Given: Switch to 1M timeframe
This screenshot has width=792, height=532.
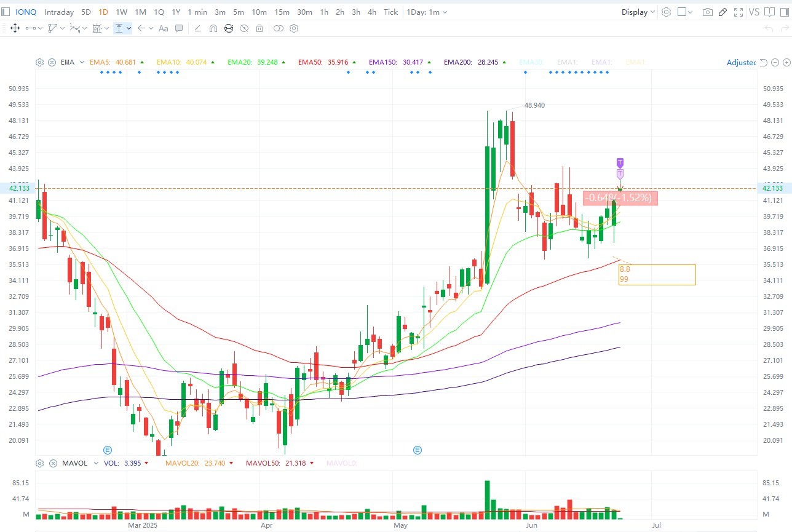Looking at the screenshot, I should point(140,12).
